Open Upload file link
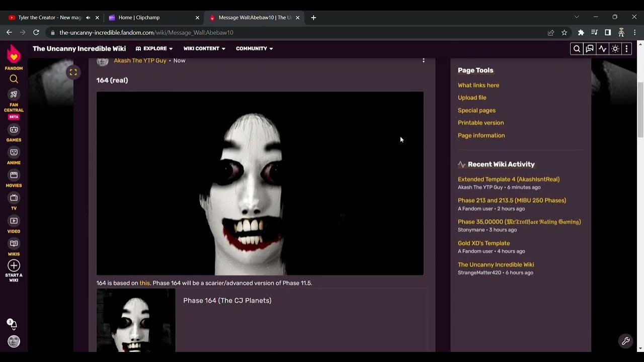644x362 pixels. tap(472, 98)
